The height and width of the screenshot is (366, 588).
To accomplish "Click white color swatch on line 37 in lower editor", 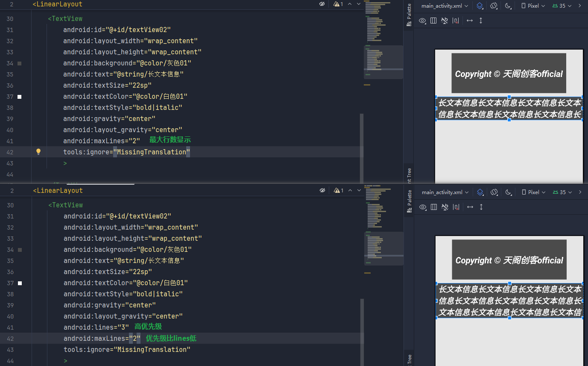I will point(20,283).
